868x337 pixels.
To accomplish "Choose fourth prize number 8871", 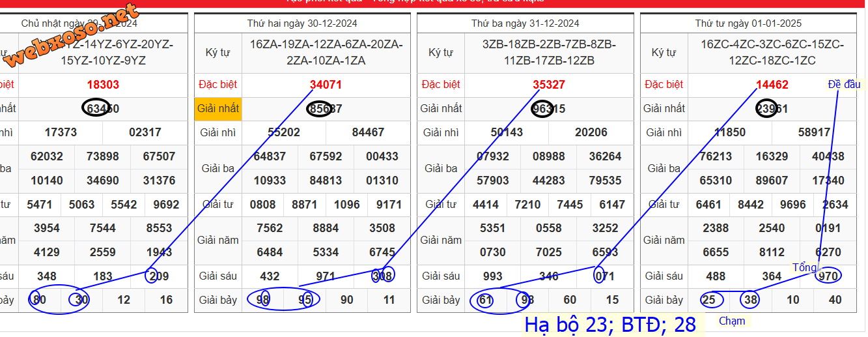I will pos(305,205).
